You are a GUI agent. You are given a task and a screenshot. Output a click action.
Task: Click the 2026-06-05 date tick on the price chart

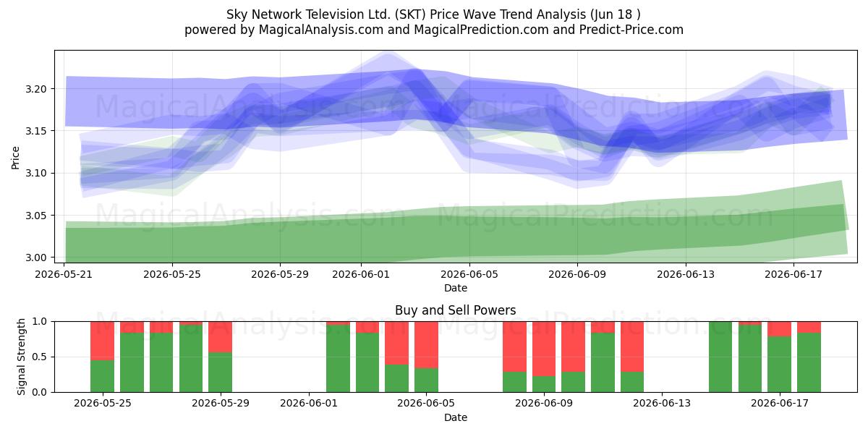469,274
